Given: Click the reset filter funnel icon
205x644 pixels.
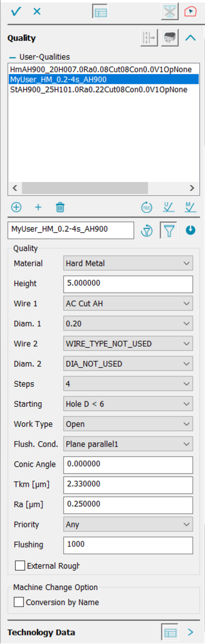Looking at the screenshot, I should 146,231.
